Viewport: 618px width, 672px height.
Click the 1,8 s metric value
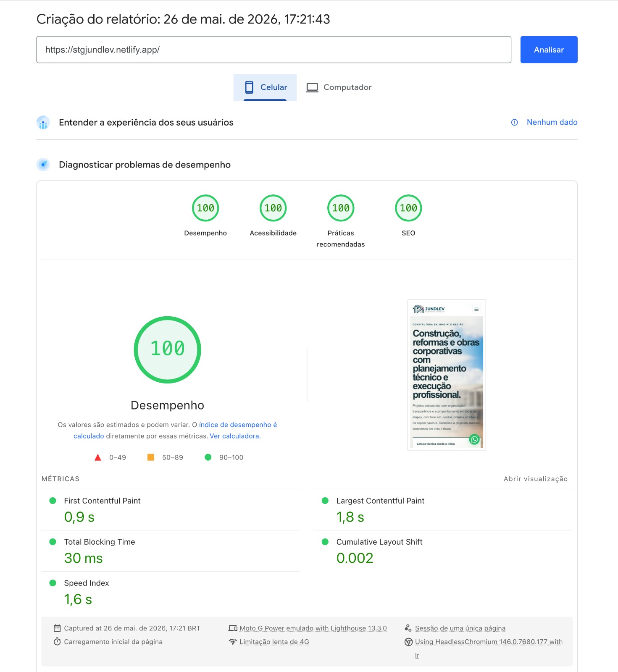(x=350, y=517)
